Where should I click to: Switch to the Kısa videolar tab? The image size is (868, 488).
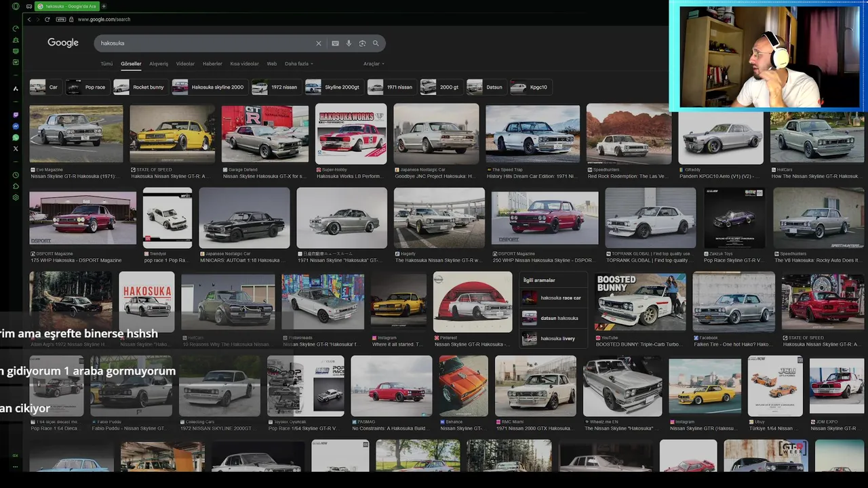coord(244,64)
